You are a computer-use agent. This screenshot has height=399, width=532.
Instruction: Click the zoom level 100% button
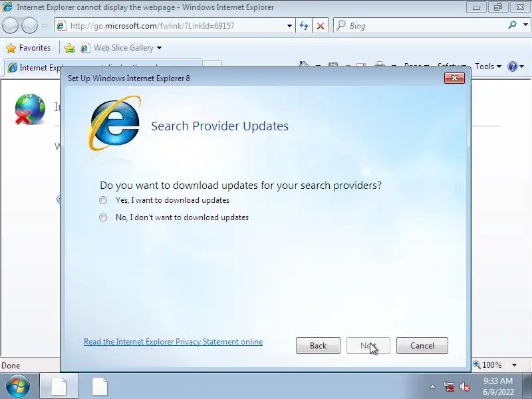[488, 365]
